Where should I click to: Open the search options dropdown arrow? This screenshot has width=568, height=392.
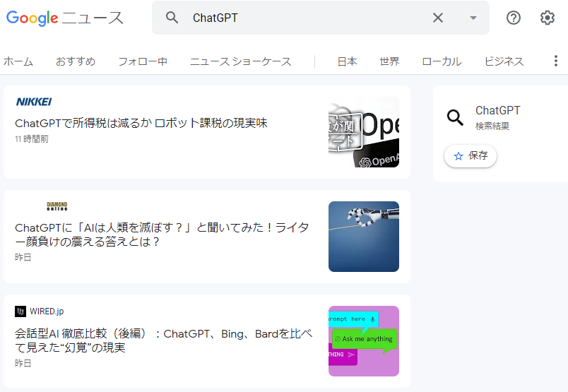(473, 18)
